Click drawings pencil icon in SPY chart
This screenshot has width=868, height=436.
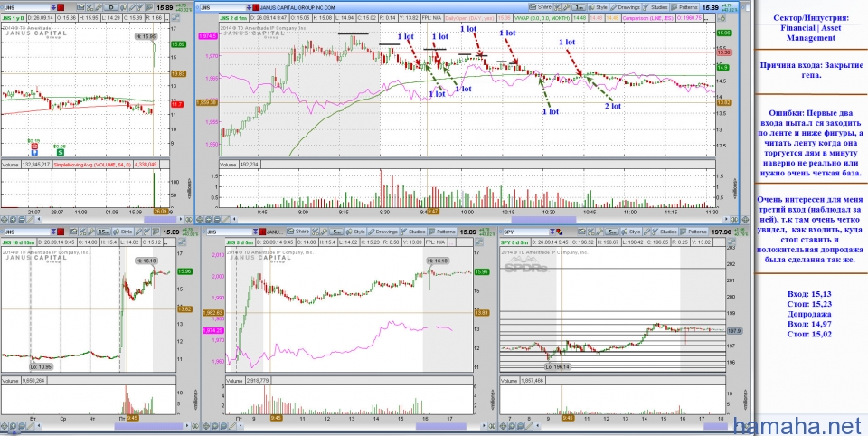point(647,232)
